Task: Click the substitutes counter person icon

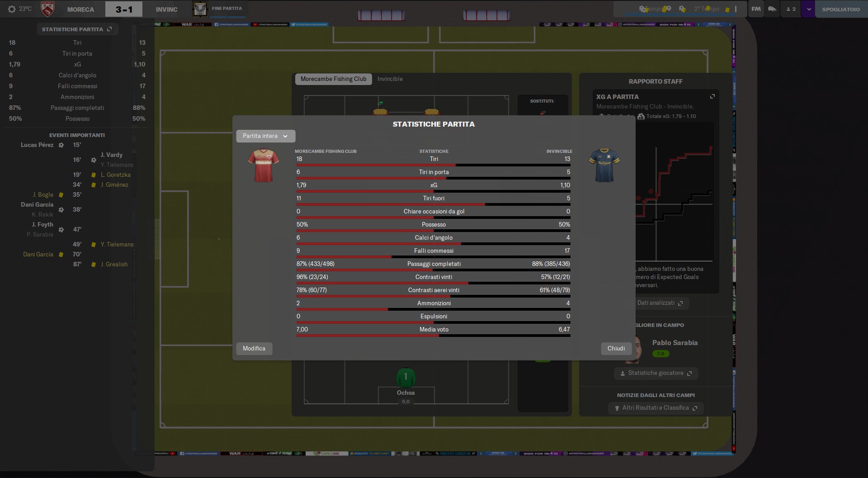Action: point(791,9)
